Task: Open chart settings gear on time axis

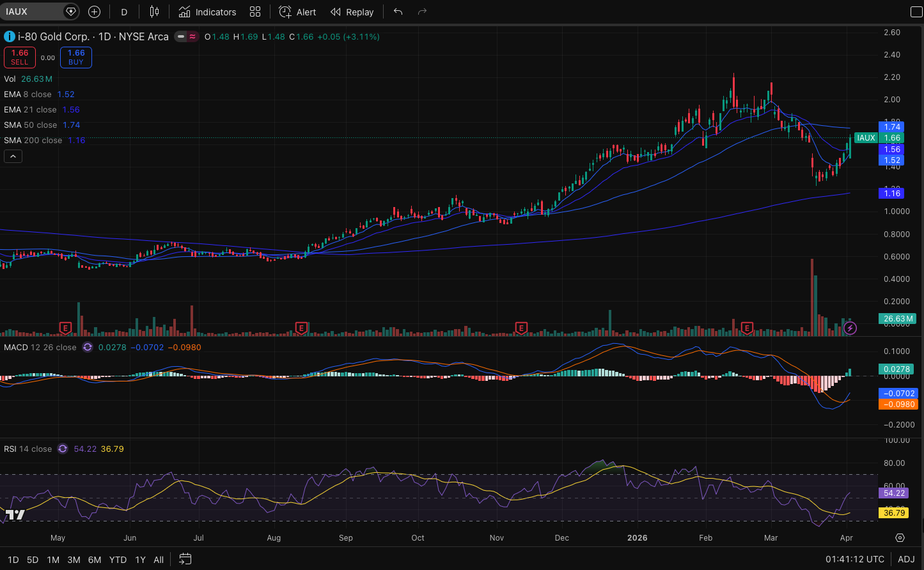Action: click(900, 537)
